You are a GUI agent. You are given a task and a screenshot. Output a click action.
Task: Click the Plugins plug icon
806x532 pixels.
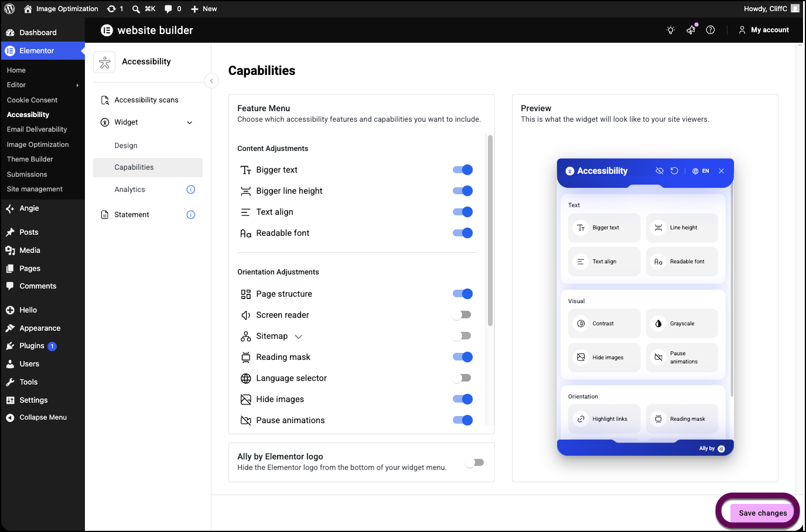[x=10, y=346]
